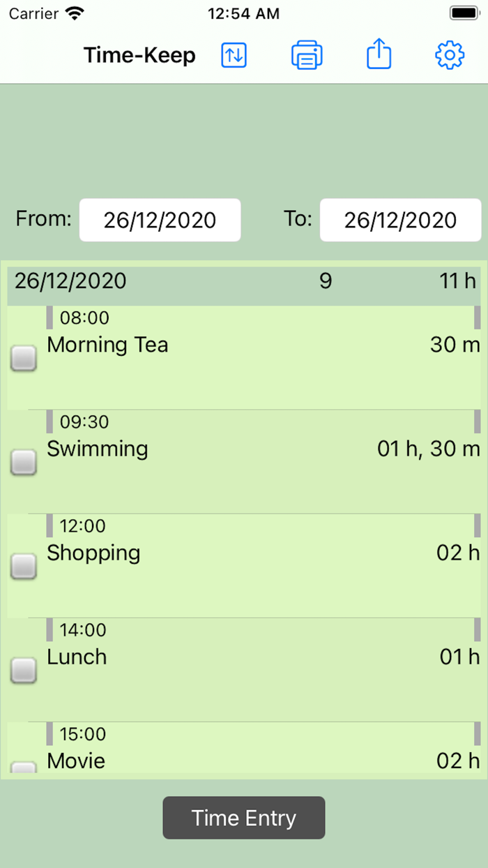Open the From date picker field
Image resolution: width=488 pixels, height=868 pixels.
click(x=160, y=220)
